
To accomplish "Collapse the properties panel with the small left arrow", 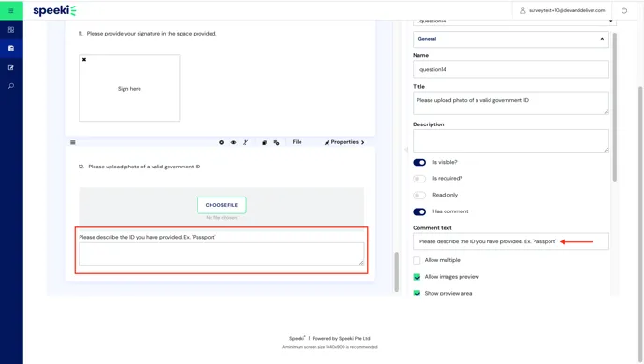I will [x=406, y=150].
